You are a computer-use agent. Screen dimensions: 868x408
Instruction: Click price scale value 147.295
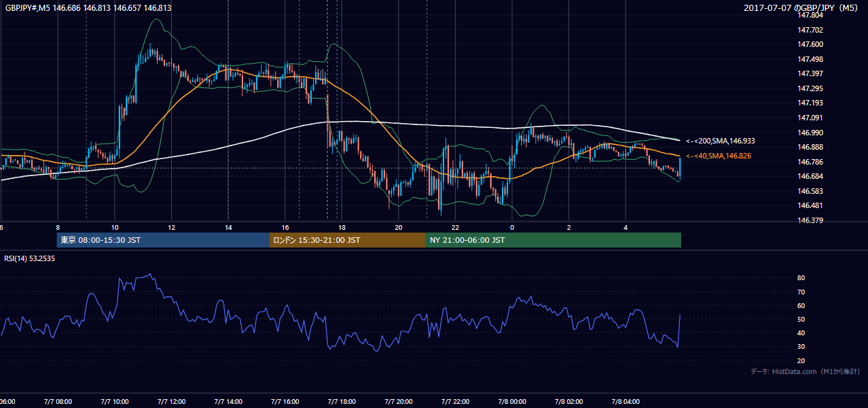(x=811, y=88)
